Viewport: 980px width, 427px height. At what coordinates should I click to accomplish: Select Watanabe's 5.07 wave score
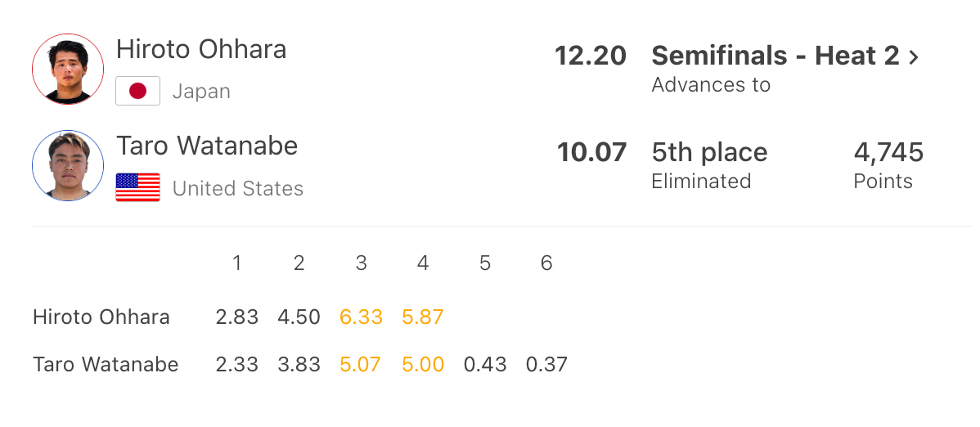click(x=361, y=365)
